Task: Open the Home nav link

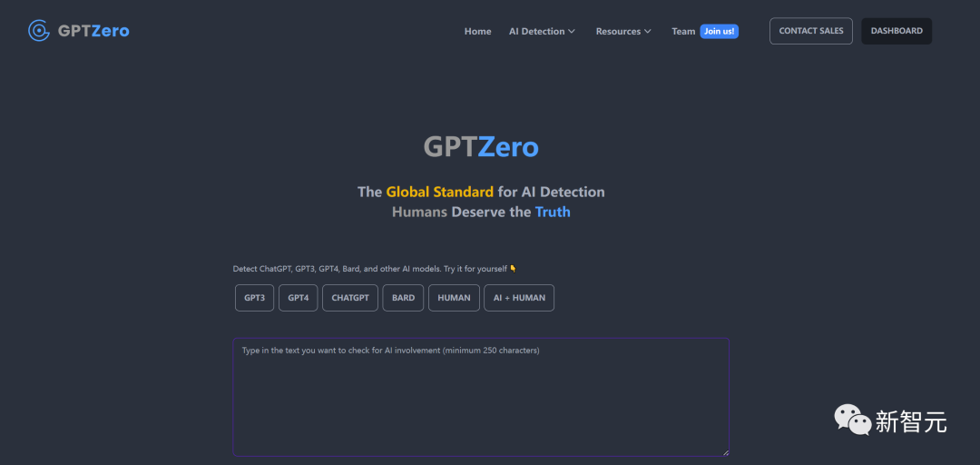Action: pos(477,31)
